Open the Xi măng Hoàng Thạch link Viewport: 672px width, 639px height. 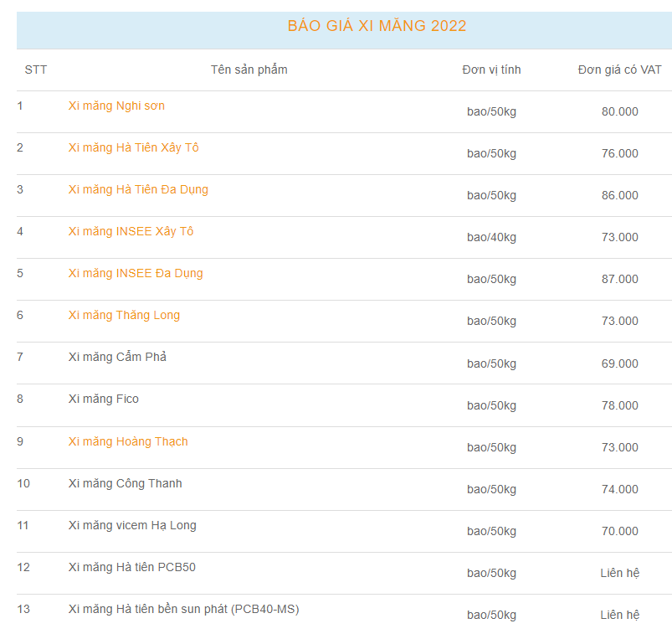(128, 441)
